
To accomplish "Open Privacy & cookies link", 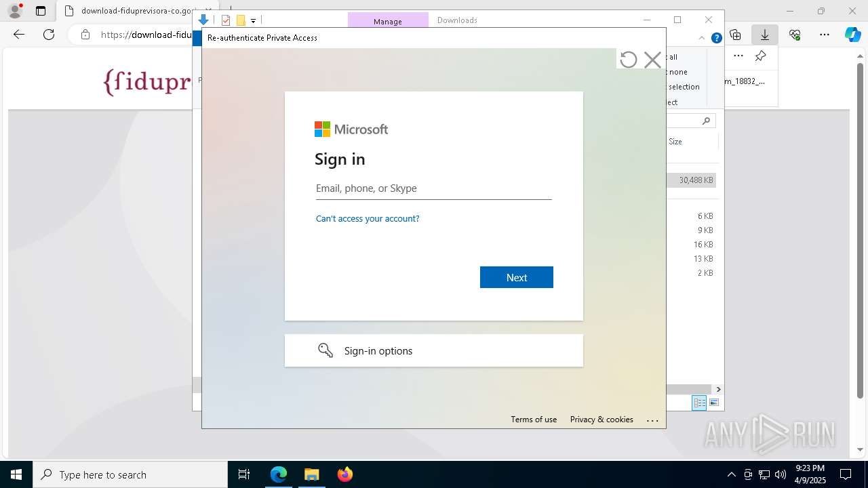I will click(x=601, y=420).
